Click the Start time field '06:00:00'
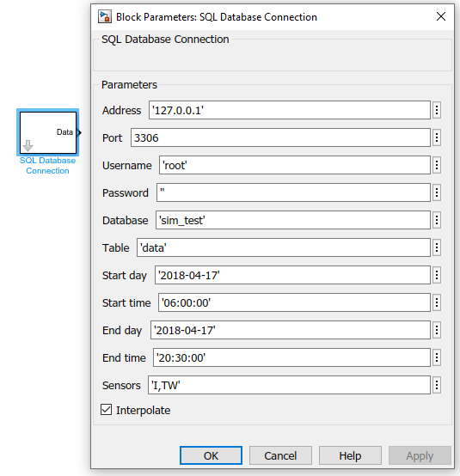The image size is (460, 476). pyautogui.click(x=294, y=302)
